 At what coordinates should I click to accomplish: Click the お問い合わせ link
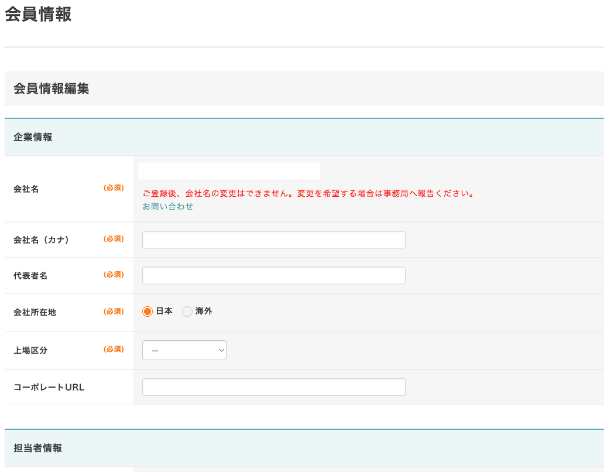pos(167,206)
